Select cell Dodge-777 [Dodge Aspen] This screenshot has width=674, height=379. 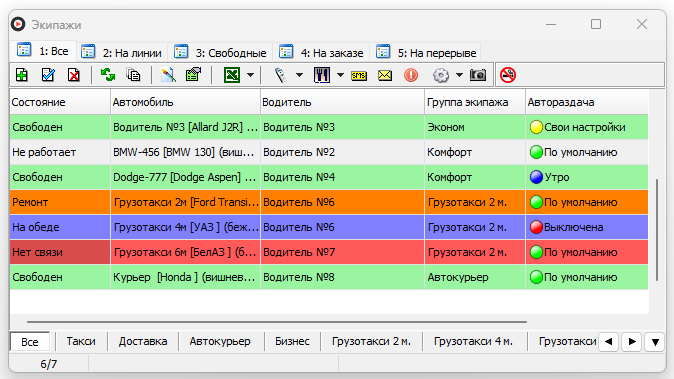pos(185,177)
